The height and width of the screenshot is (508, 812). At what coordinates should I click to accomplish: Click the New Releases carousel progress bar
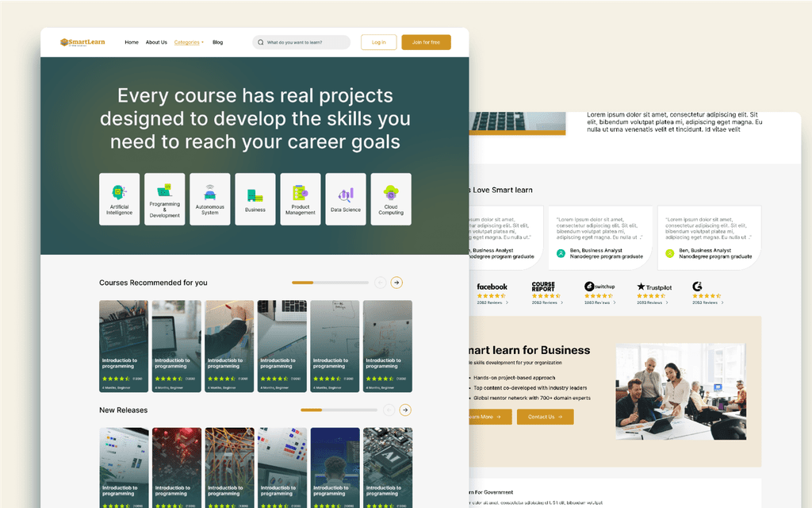339,410
